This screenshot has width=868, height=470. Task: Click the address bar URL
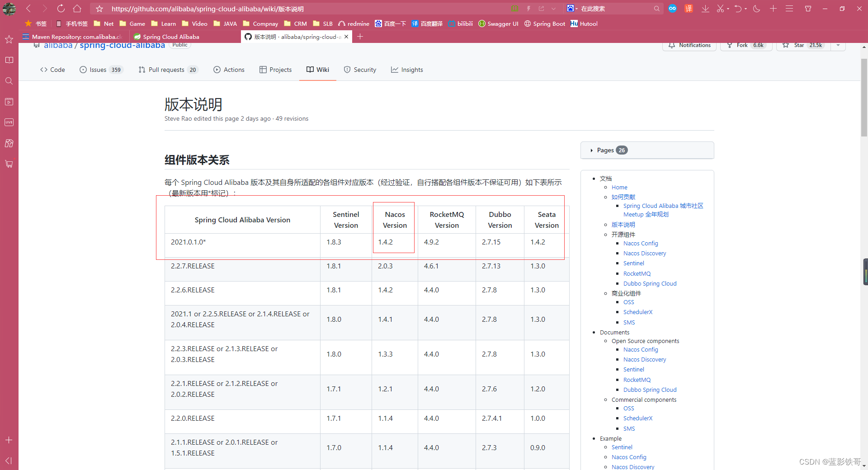point(208,9)
